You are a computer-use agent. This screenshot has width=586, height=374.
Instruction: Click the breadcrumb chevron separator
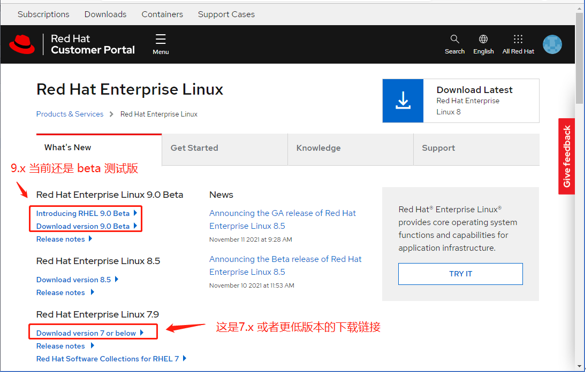(x=111, y=114)
